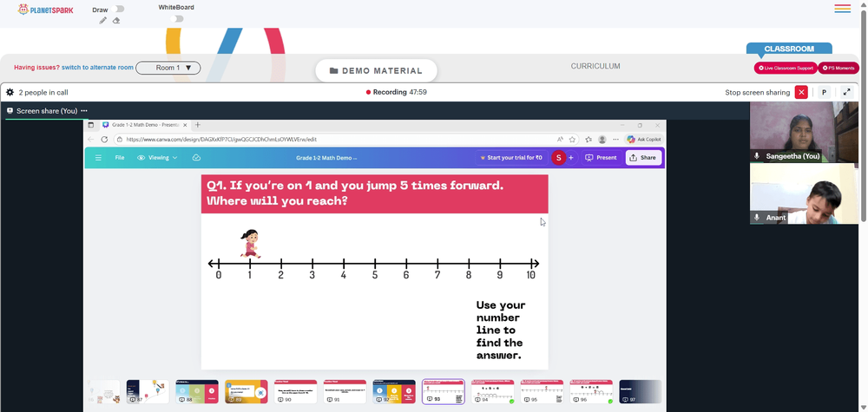Select slide thumbnail 87
This screenshot has width=868, height=412.
(148, 391)
